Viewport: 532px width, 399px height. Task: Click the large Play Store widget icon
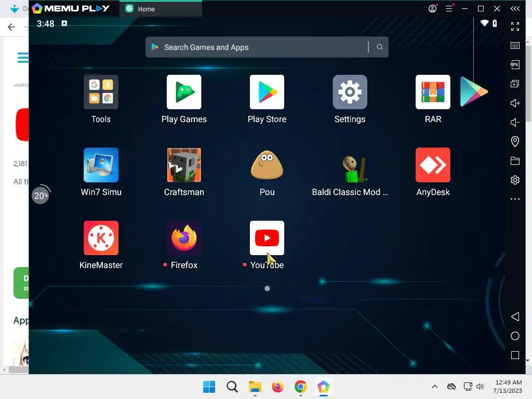[474, 91]
